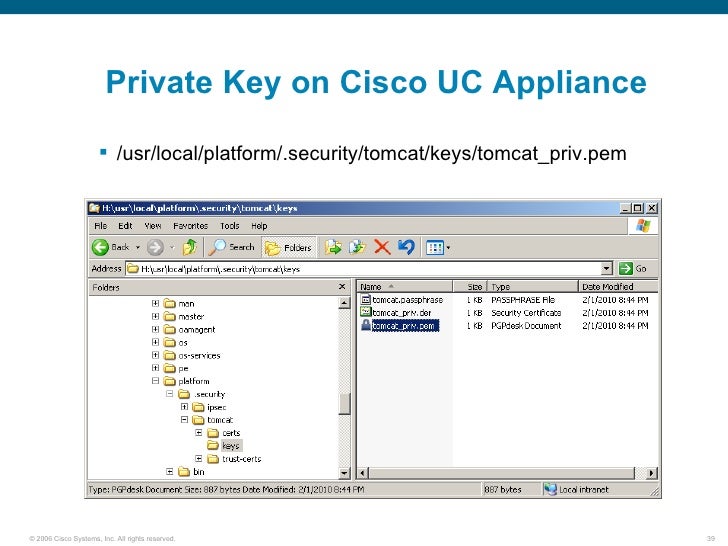The height and width of the screenshot is (546, 728).
Task: Select the tomcat_priv.der file
Action: click(x=402, y=313)
